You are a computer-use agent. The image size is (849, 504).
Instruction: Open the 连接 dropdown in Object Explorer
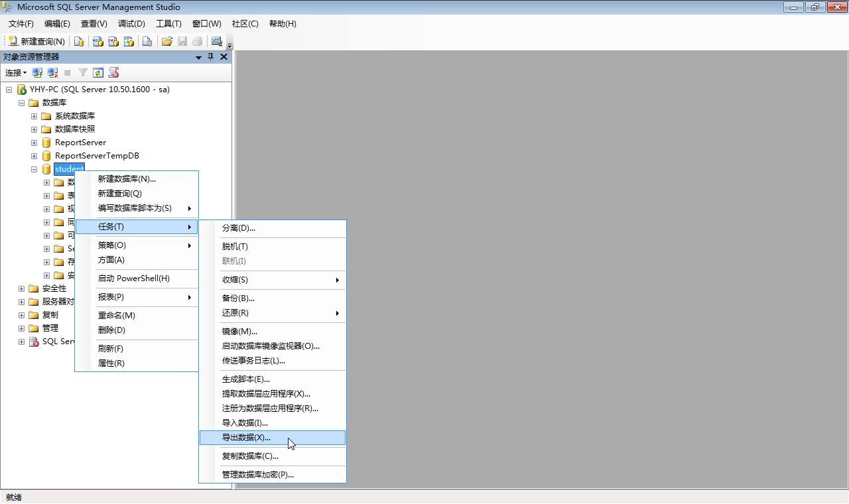coord(16,73)
